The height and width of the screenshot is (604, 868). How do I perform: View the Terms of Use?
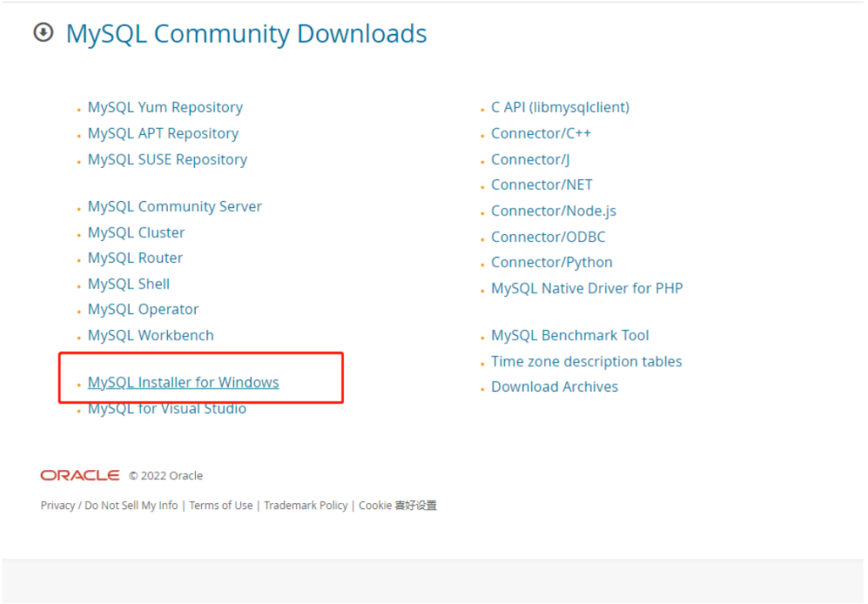pyautogui.click(x=221, y=506)
